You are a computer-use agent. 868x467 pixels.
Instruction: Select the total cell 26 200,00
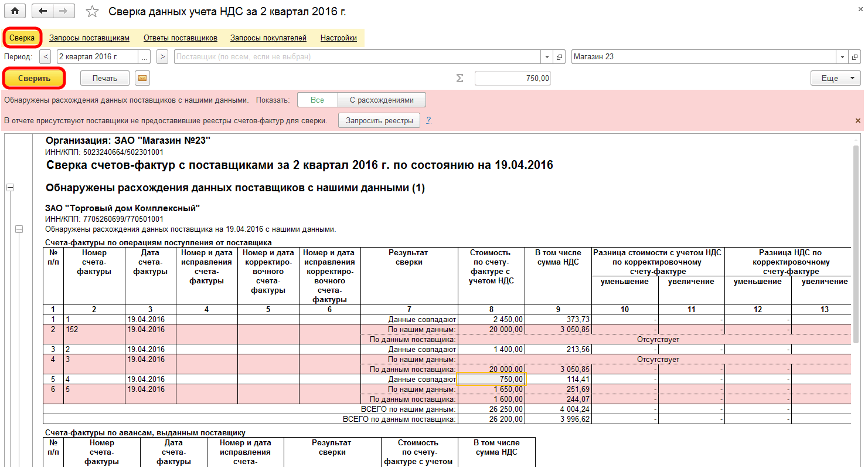click(x=491, y=419)
